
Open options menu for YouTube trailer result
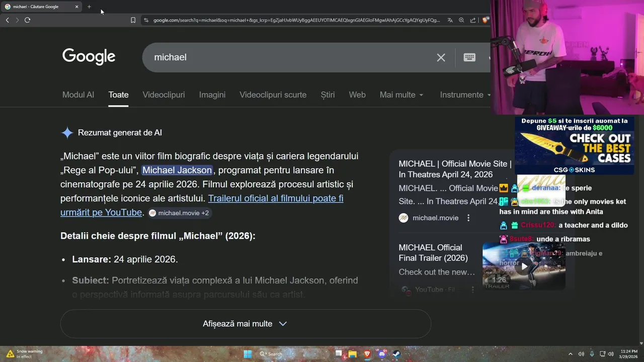(472, 290)
